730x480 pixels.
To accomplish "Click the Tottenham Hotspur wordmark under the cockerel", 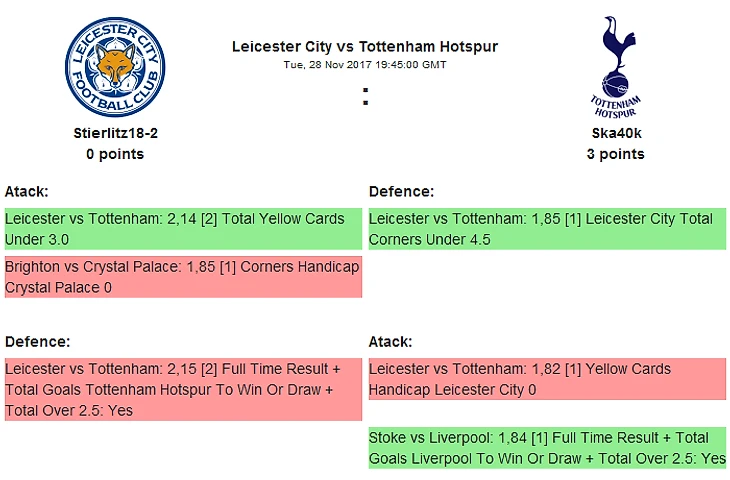I will click(x=614, y=106).
